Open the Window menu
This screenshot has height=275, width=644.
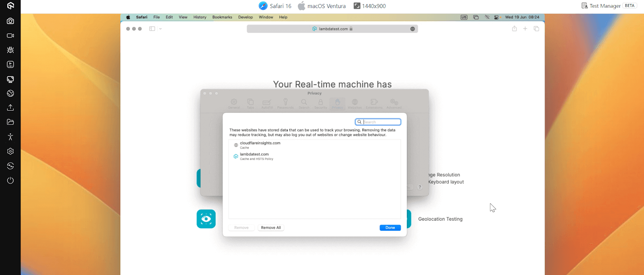click(x=266, y=17)
